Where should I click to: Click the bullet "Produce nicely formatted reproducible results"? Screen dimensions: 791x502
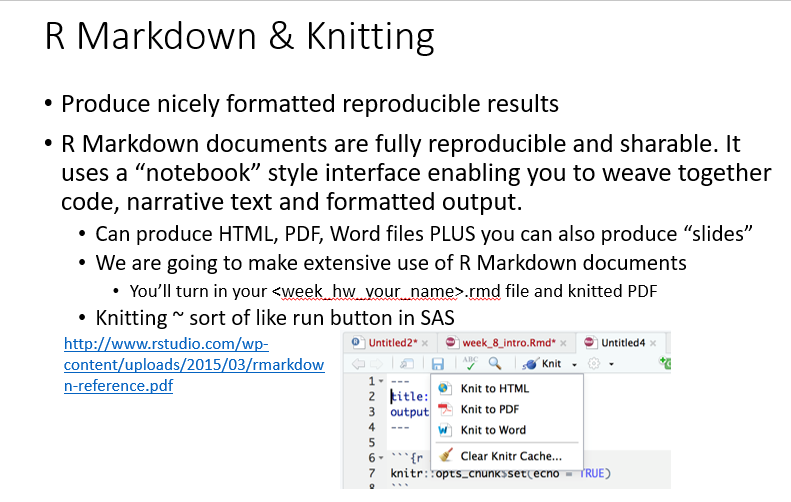tap(310, 104)
